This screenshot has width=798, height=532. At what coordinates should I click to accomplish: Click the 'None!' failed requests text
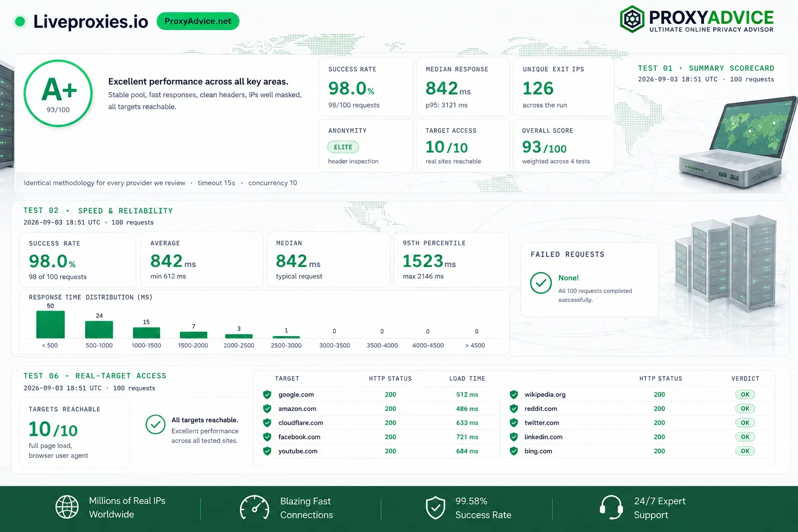[568, 278]
